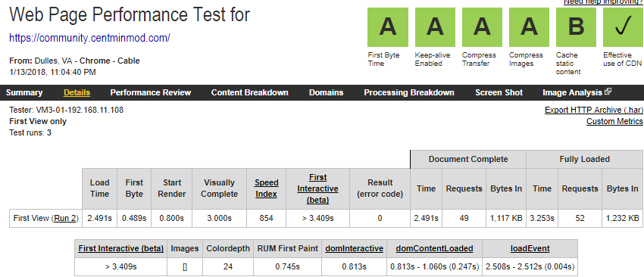This screenshot has height=277, width=644.
Task: Click the Need help improving link
Action: click(x=603, y=2)
